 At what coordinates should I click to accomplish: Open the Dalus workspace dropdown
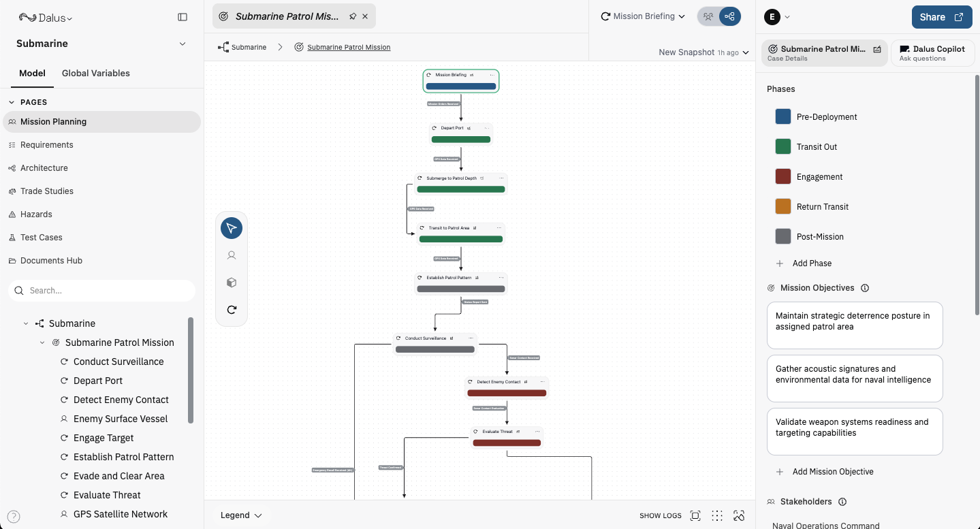pos(46,18)
